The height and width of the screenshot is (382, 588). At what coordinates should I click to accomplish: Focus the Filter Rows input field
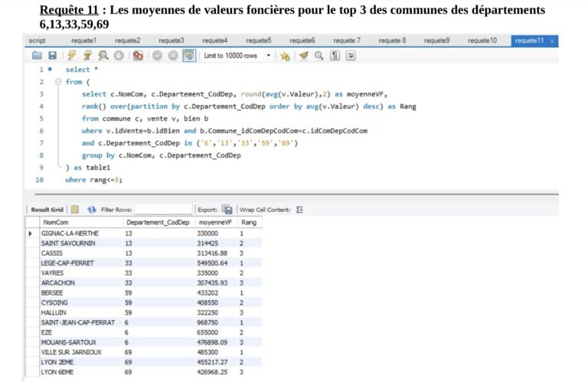[x=163, y=209]
